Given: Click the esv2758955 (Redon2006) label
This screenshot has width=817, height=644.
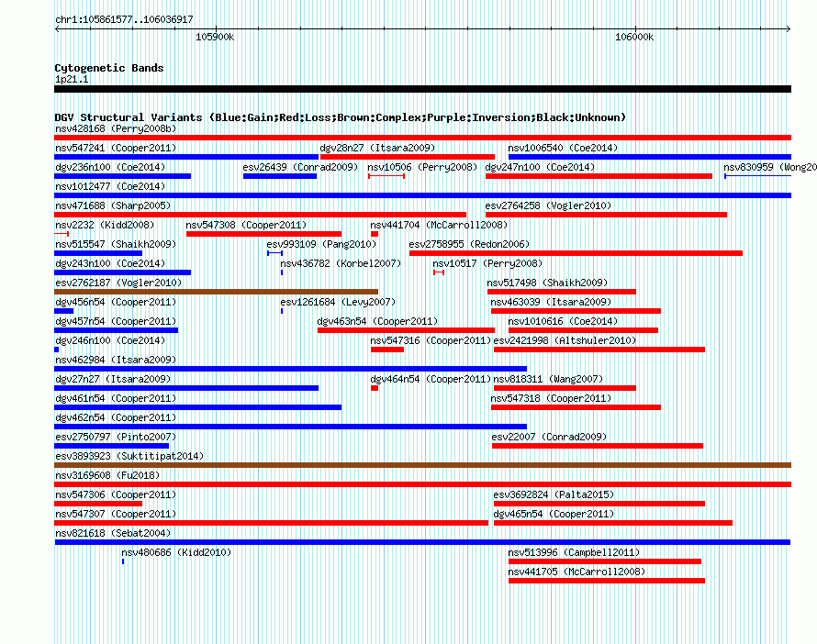Looking at the screenshot, I should pyautogui.click(x=469, y=244).
